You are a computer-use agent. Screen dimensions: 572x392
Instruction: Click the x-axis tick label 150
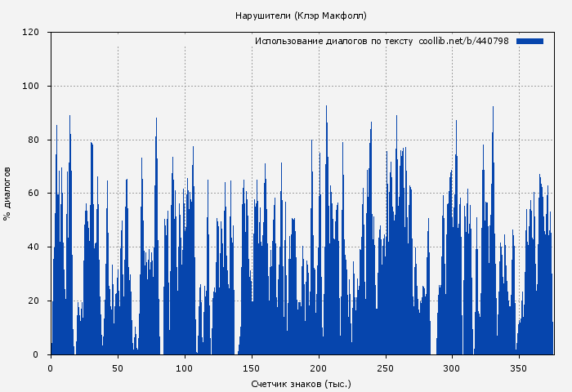pyautogui.click(x=251, y=367)
